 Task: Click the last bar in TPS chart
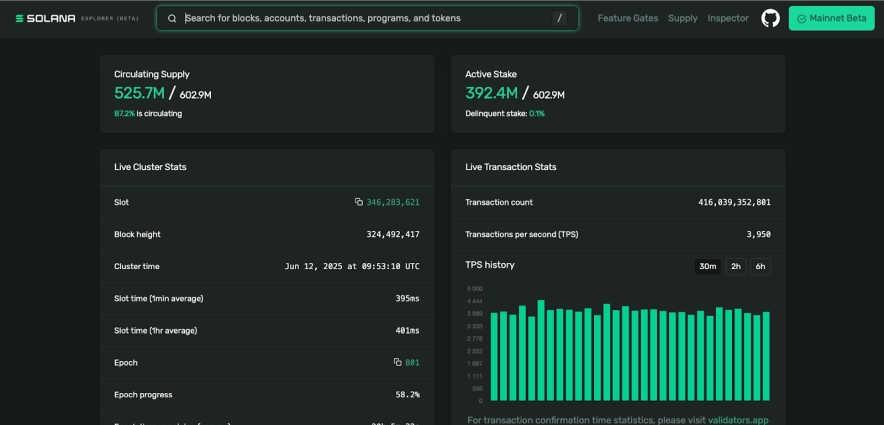click(766, 356)
